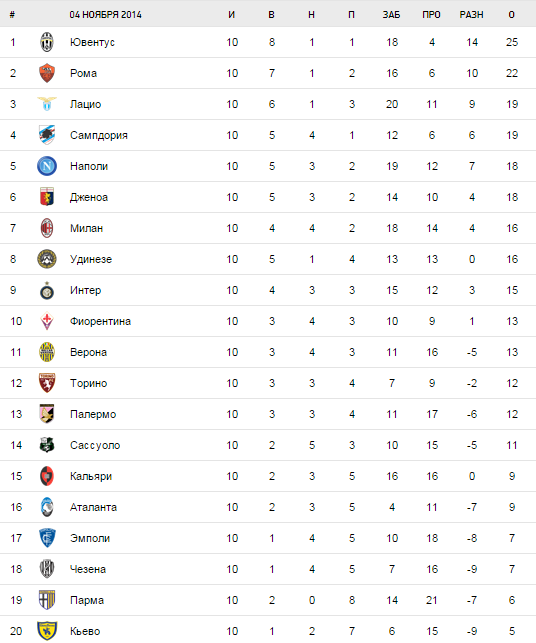Click the Napoli blue N crest
The image size is (536, 643).
[x=47, y=166]
